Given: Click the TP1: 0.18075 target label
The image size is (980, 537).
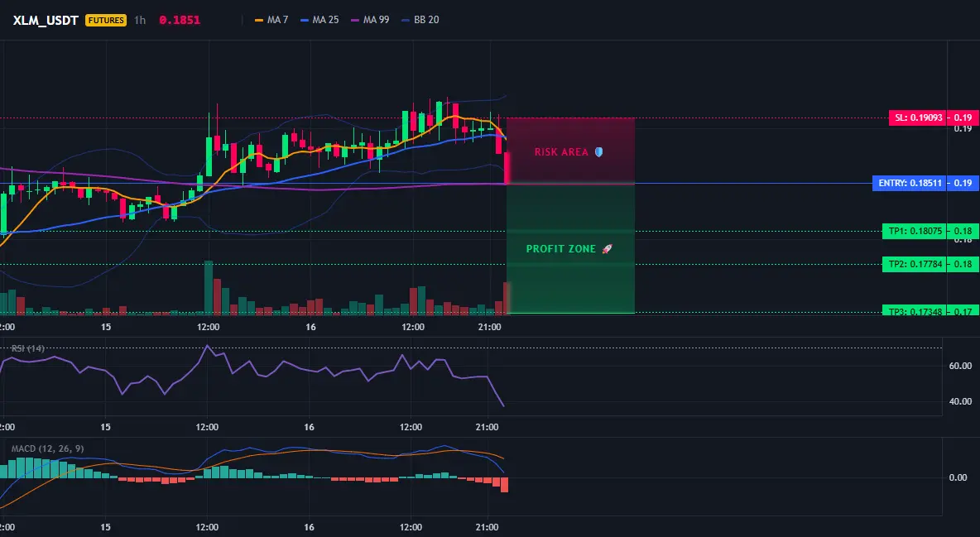Looking at the screenshot, I should (915, 232).
